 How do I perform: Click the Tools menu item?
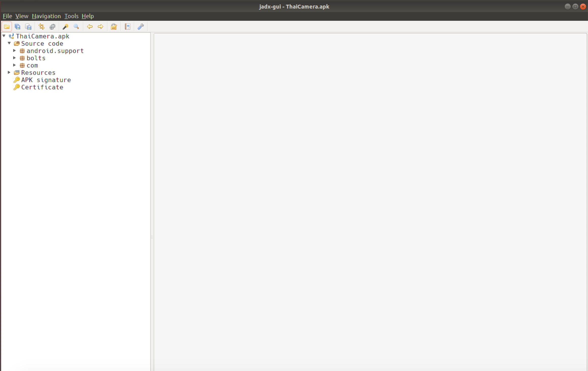(71, 16)
